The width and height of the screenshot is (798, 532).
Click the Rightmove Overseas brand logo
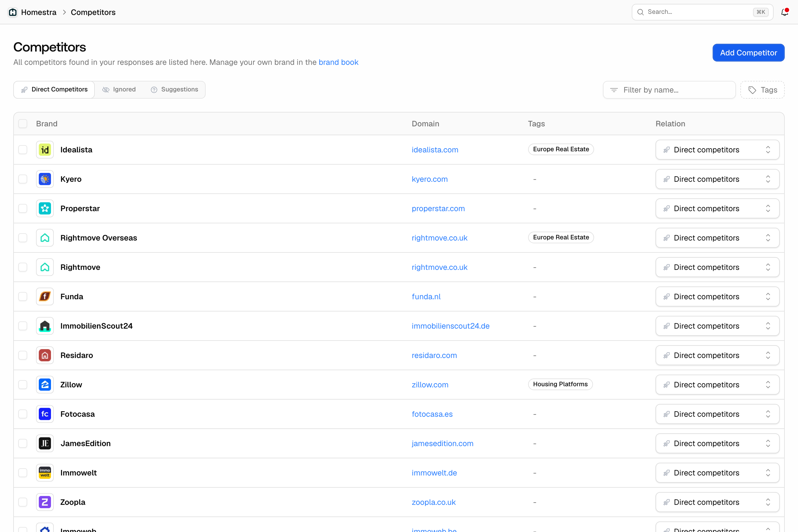click(x=45, y=238)
